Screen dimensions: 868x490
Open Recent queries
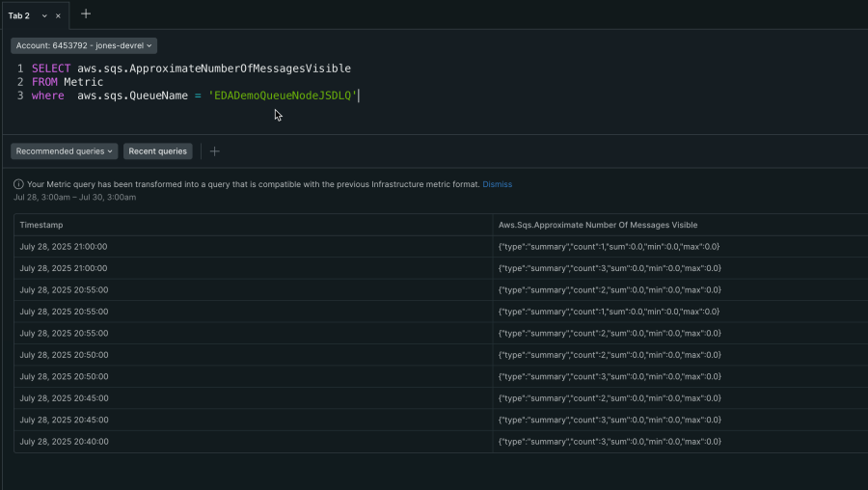[158, 151]
